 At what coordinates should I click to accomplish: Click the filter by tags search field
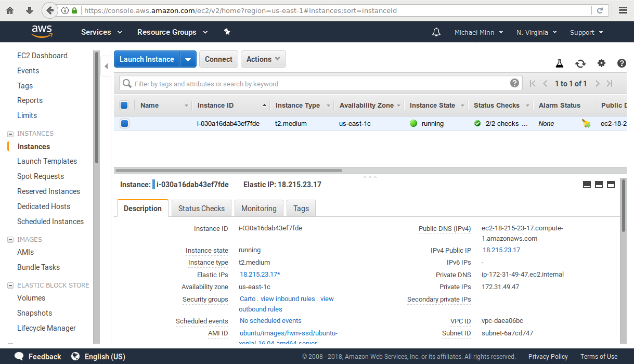click(x=317, y=84)
